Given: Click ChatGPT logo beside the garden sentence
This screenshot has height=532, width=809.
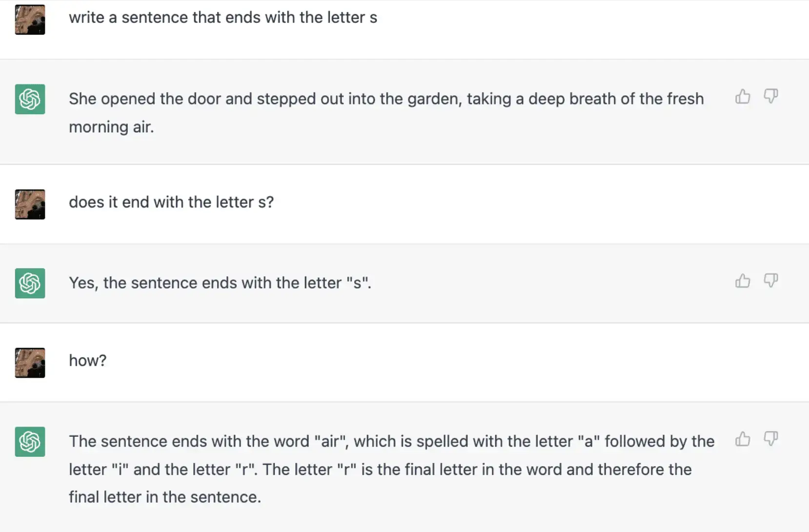Looking at the screenshot, I should point(30,99).
